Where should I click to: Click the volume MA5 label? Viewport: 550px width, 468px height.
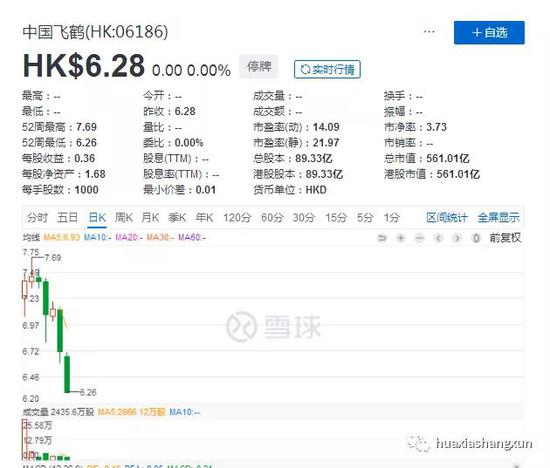pos(132,412)
